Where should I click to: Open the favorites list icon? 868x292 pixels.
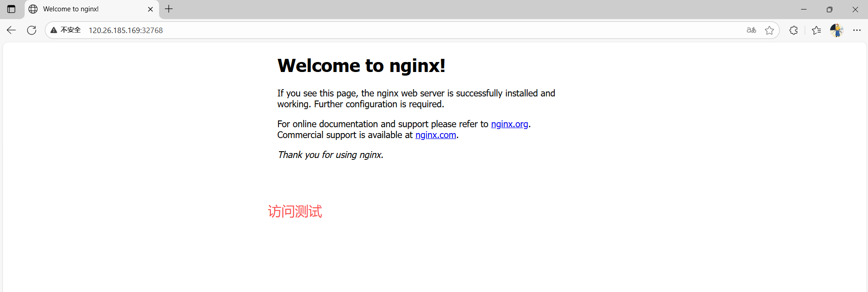pyautogui.click(x=816, y=30)
